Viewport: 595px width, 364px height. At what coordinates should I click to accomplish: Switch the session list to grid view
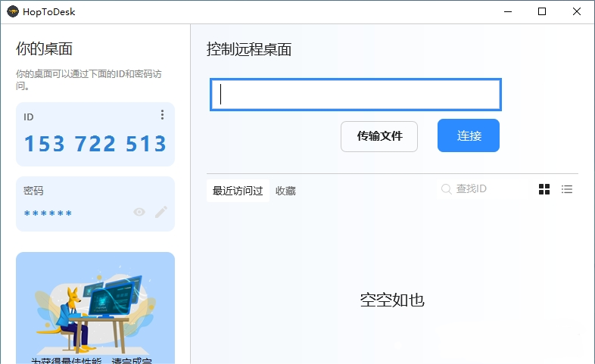pyautogui.click(x=544, y=189)
